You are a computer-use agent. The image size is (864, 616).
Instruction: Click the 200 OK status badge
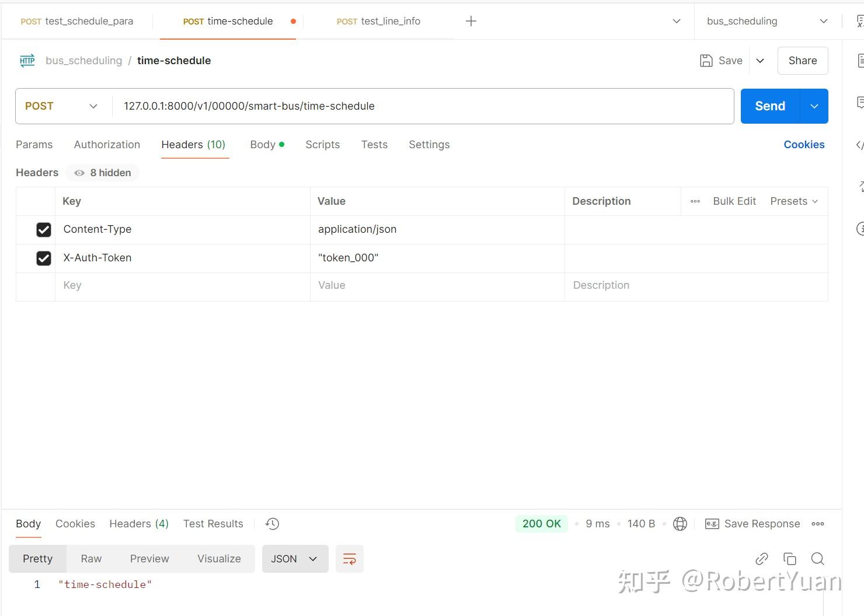(x=542, y=524)
